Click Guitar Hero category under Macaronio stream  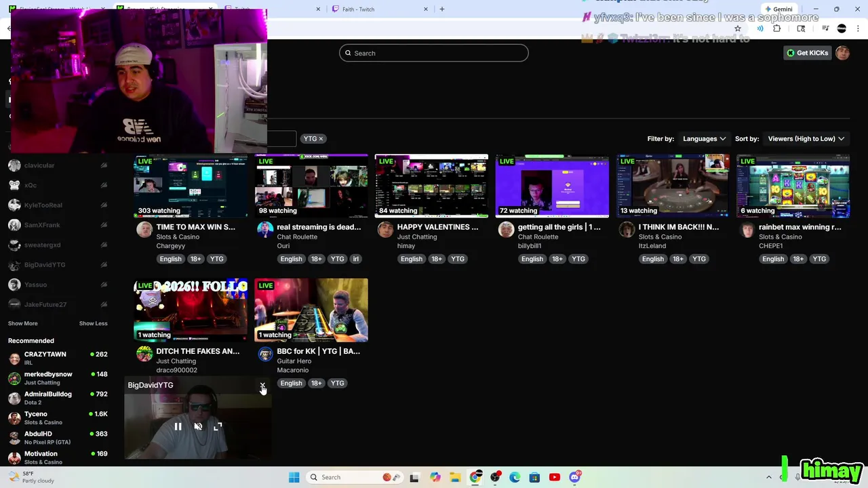(294, 361)
